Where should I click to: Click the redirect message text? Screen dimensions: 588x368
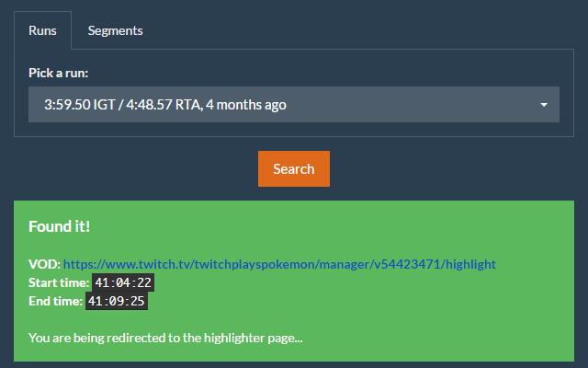165,338
